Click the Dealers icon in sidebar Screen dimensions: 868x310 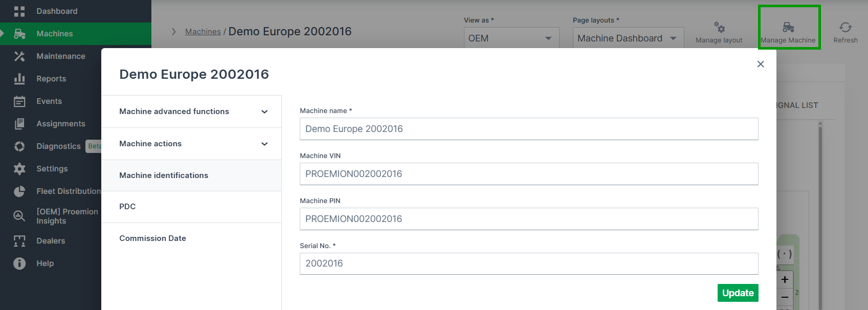pos(19,241)
